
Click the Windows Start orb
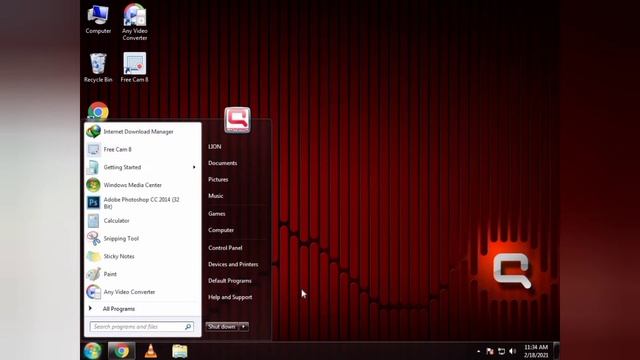point(92,351)
